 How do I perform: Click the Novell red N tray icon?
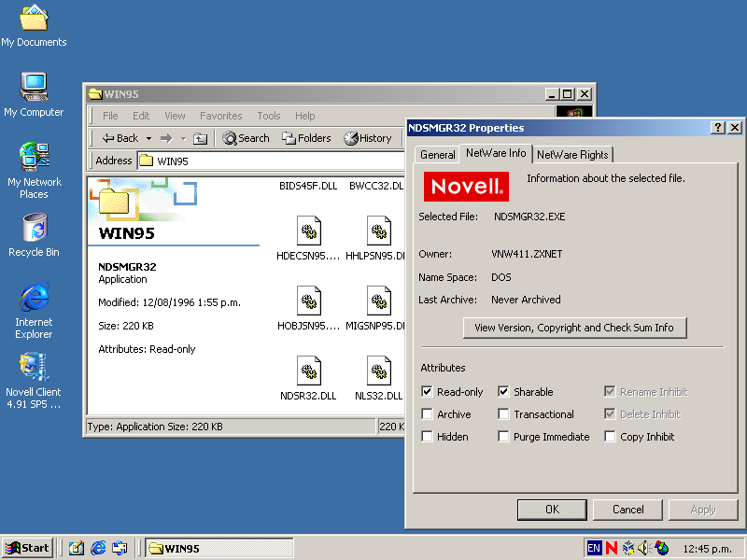[612, 548]
